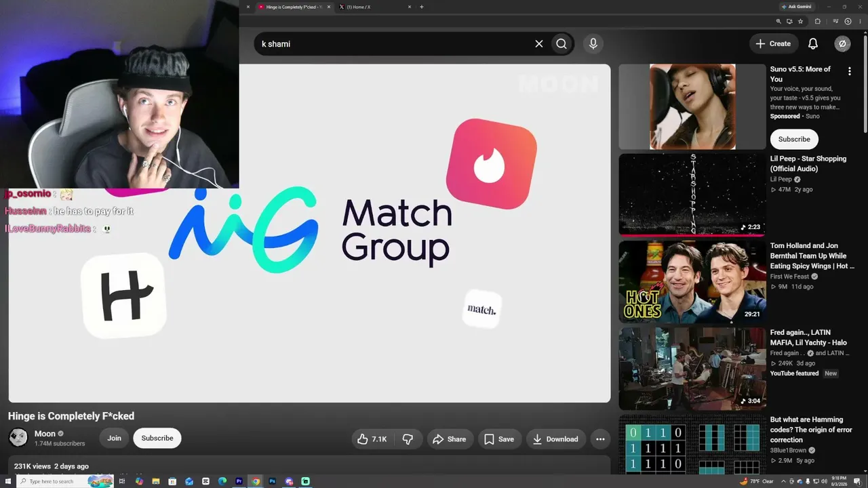Open the Fred again Halo video thumbnail
The width and height of the screenshot is (868, 488).
[692, 369]
